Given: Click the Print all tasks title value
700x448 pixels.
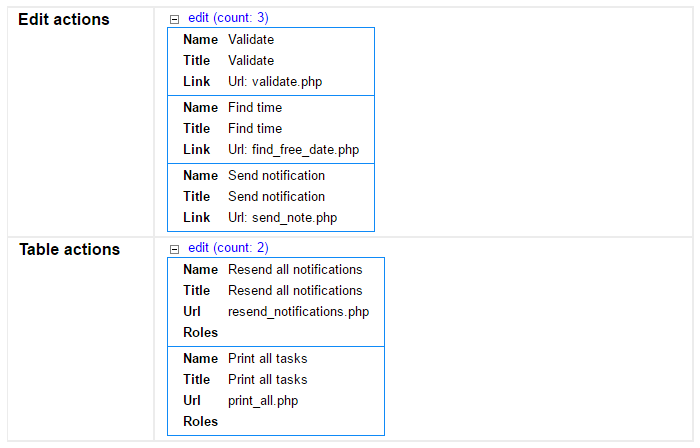Looking at the screenshot, I should pyautogui.click(x=267, y=379).
